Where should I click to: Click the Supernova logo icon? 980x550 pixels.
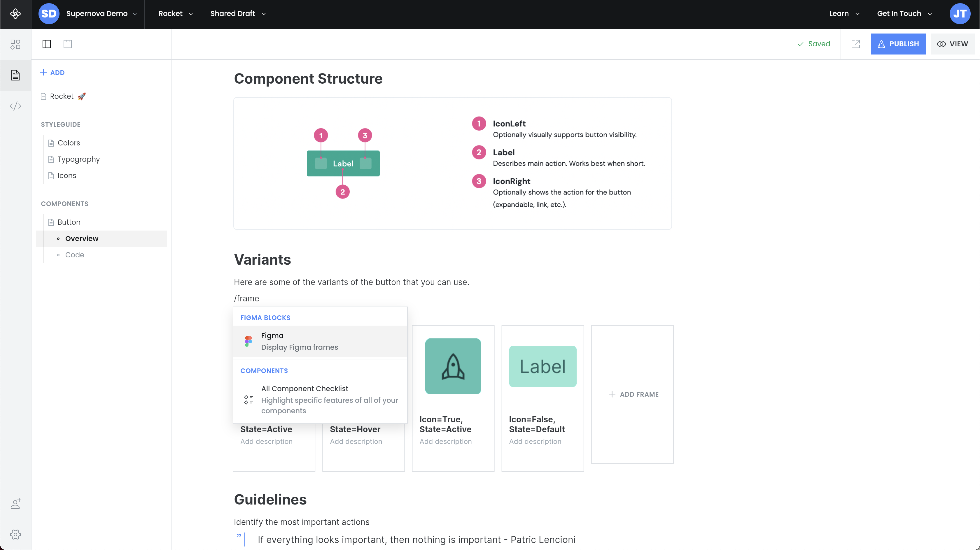point(15,14)
